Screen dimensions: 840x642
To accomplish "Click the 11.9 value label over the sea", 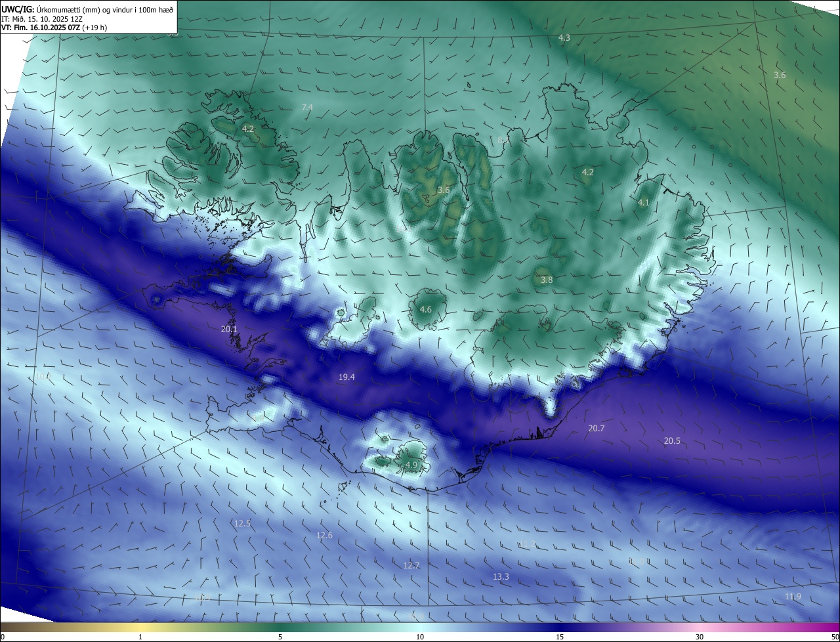I will 793,596.
